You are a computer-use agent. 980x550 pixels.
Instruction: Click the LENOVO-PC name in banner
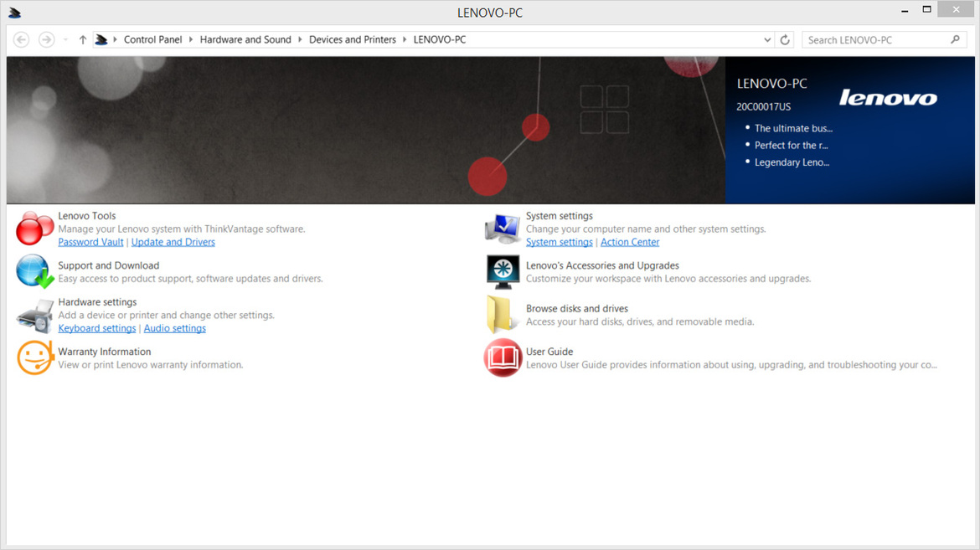point(772,84)
